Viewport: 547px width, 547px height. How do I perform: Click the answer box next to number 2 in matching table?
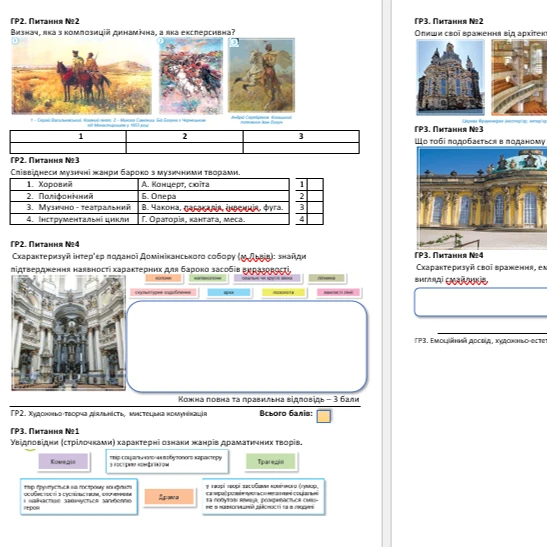[315, 196]
